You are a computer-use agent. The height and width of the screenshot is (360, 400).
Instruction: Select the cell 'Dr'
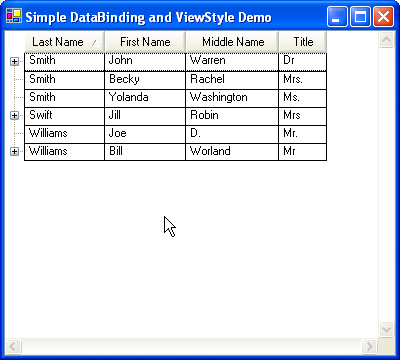click(303, 62)
